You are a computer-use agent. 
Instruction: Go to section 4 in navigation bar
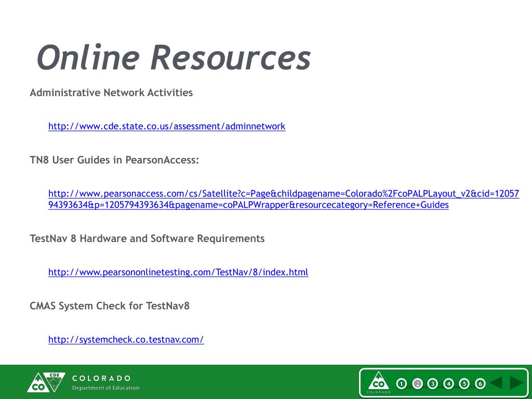pyautogui.click(x=448, y=384)
